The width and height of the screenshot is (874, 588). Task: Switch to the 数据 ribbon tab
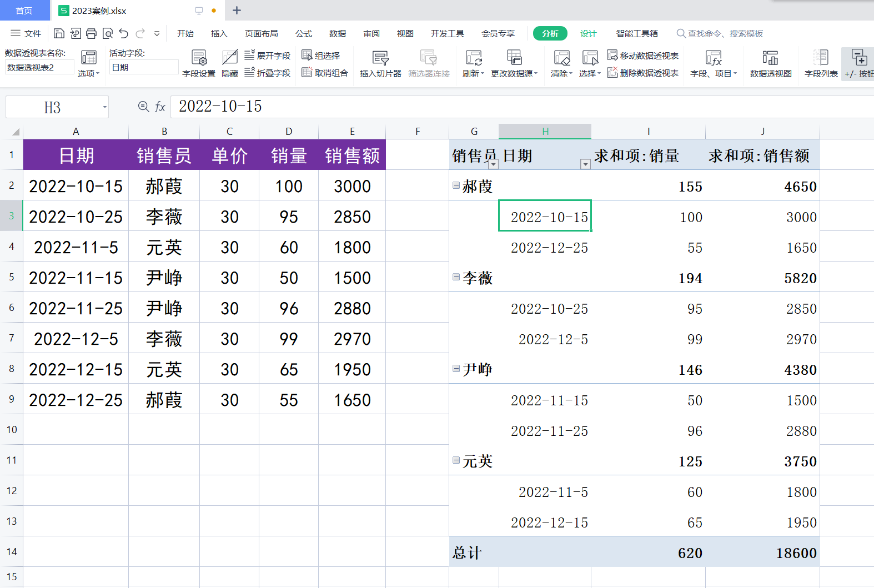pyautogui.click(x=338, y=33)
